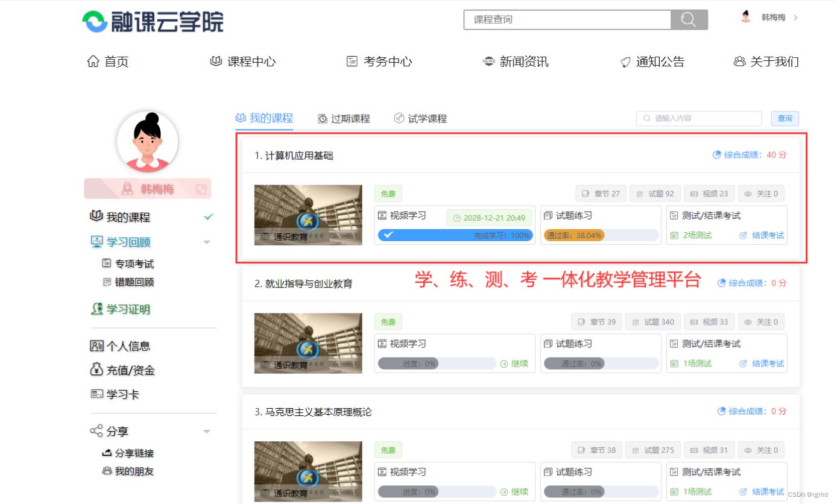The height and width of the screenshot is (504, 837).
Task: Switch to the 过期课程 tab
Action: [x=350, y=118]
